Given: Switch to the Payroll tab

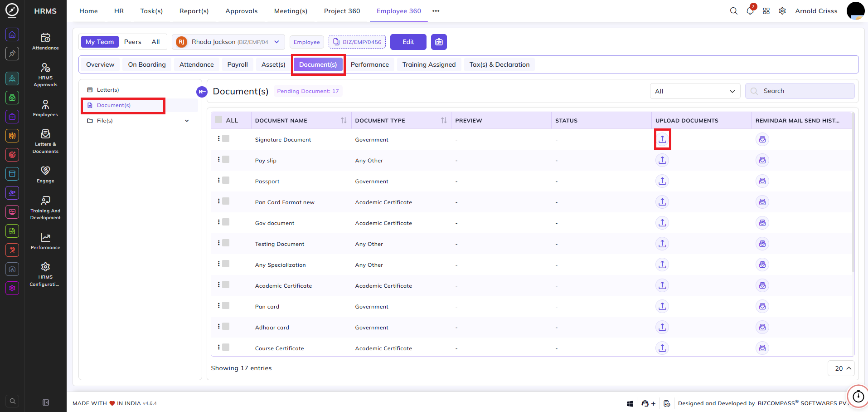Looking at the screenshot, I should pos(238,64).
